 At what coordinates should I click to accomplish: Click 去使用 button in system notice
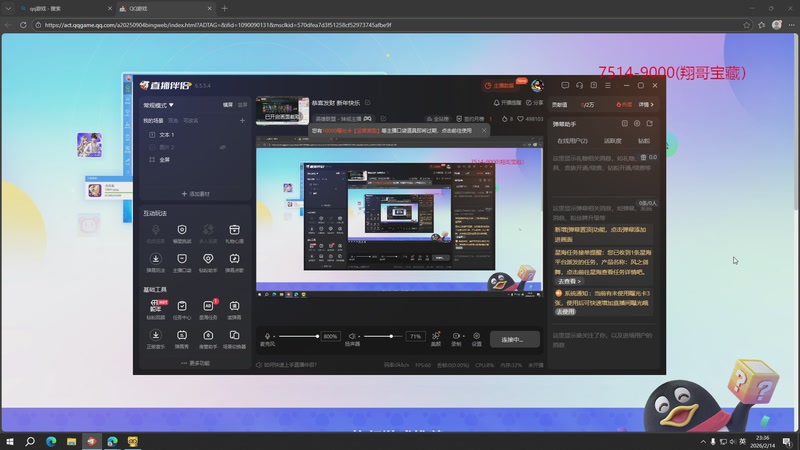click(565, 311)
